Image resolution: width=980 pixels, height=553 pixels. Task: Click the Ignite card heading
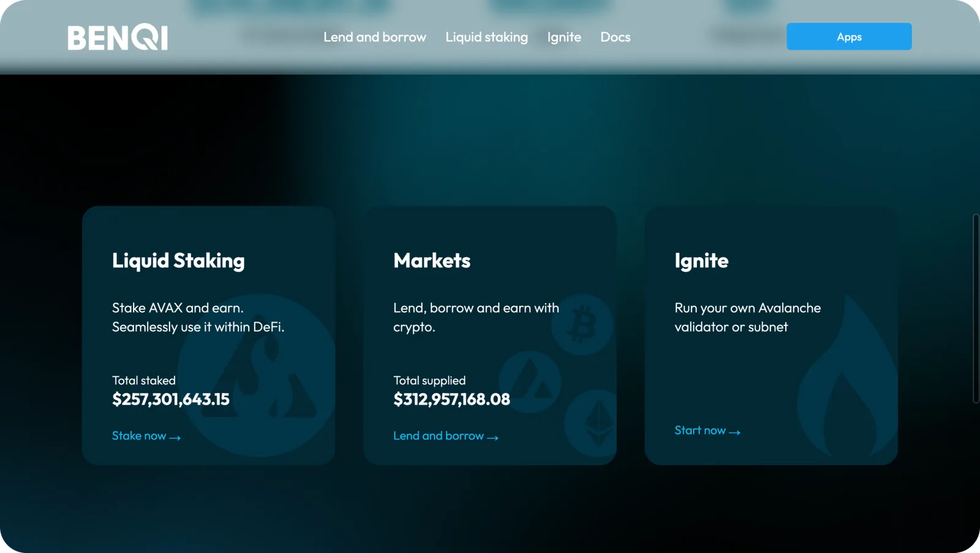tap(701, 261)
